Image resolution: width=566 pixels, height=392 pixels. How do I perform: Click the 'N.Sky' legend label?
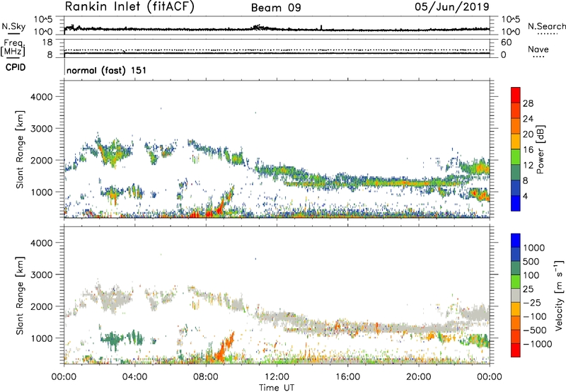(13, 26)
